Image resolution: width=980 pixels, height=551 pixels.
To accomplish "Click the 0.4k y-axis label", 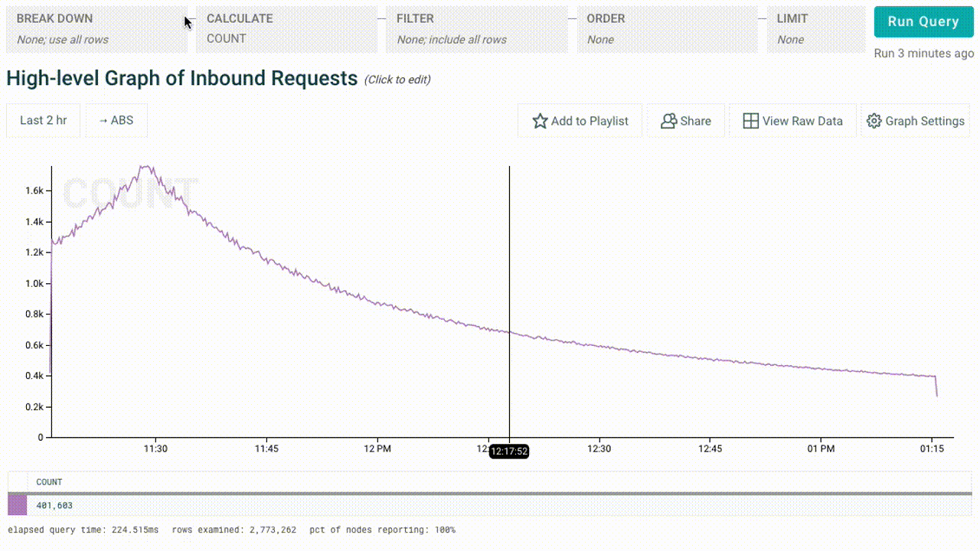I will 33,376.
